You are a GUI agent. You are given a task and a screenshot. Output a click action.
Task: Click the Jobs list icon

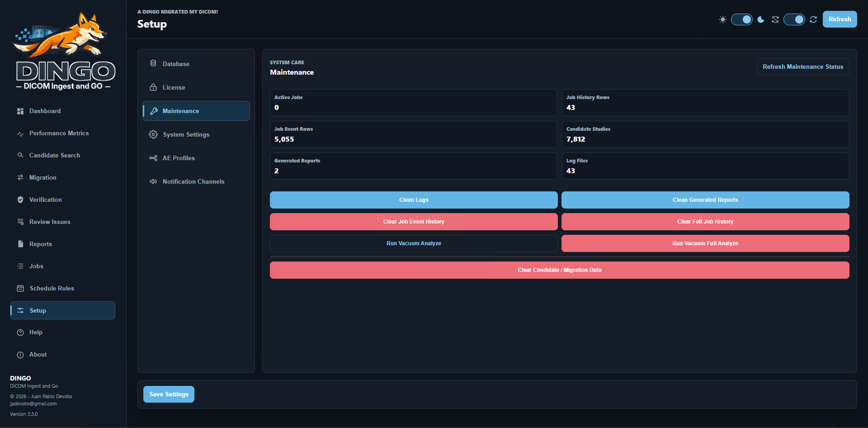20,266
